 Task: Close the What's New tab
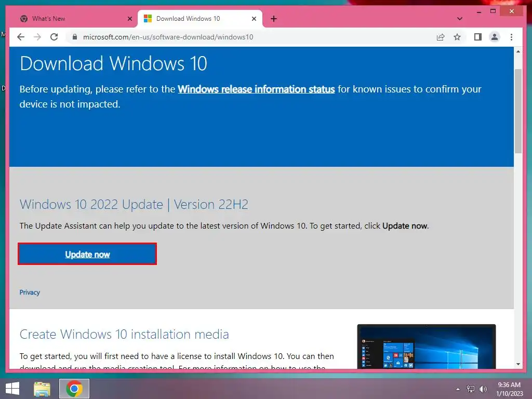tap(129, 19)
